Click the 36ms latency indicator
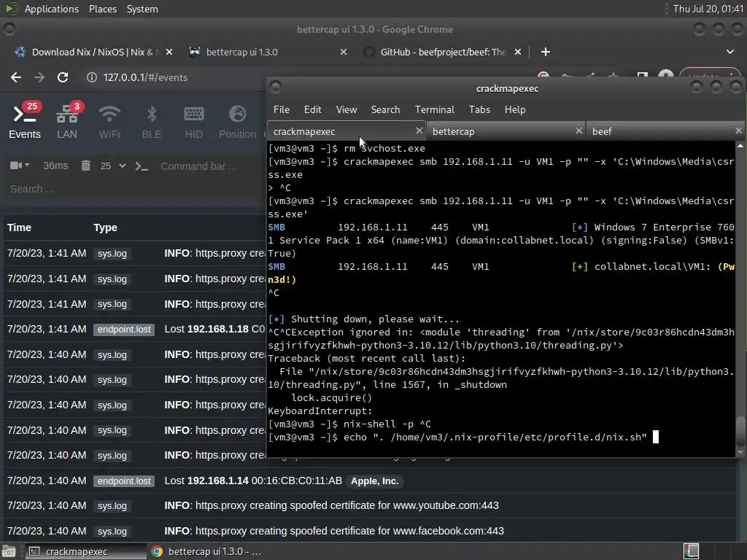The width and height of the screenshot is (747, 560). (55, 166)
